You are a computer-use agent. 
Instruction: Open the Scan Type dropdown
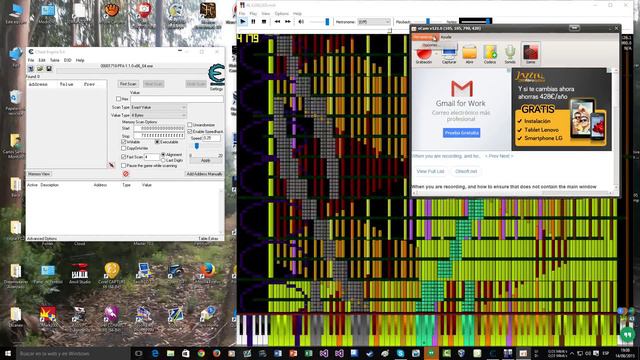(158, 107)
